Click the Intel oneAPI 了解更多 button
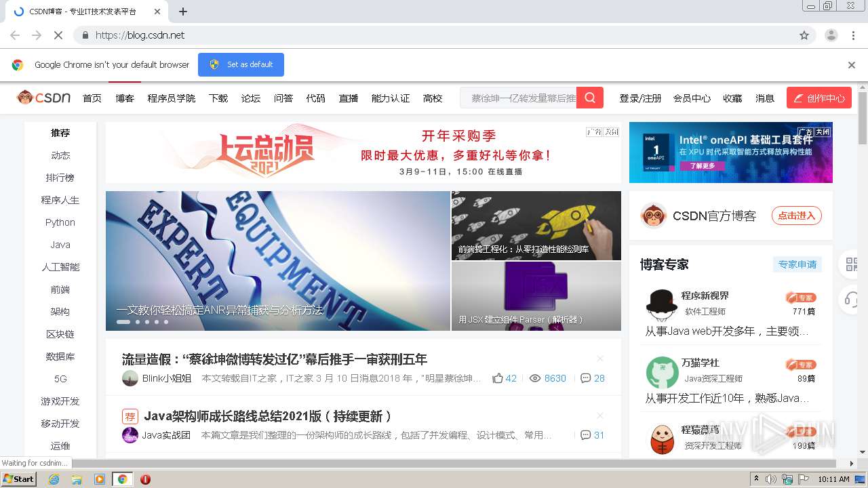This screenshot has width=868, height=488. pyautogui.click(x=703, y=165)
